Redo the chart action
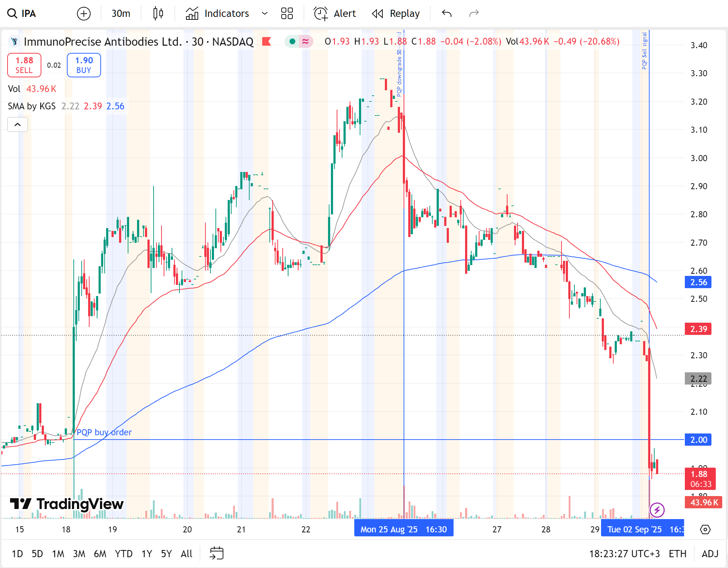The image size is (728, 568). coord(474,14)
